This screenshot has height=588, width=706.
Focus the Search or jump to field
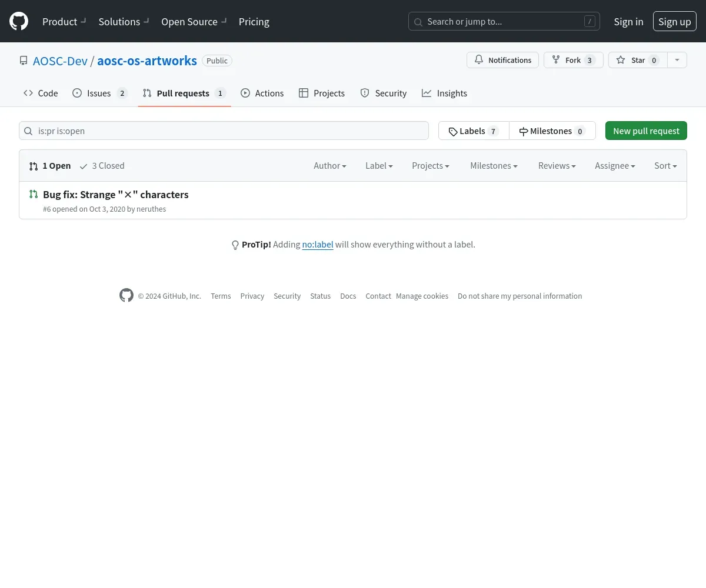point(504,22)
